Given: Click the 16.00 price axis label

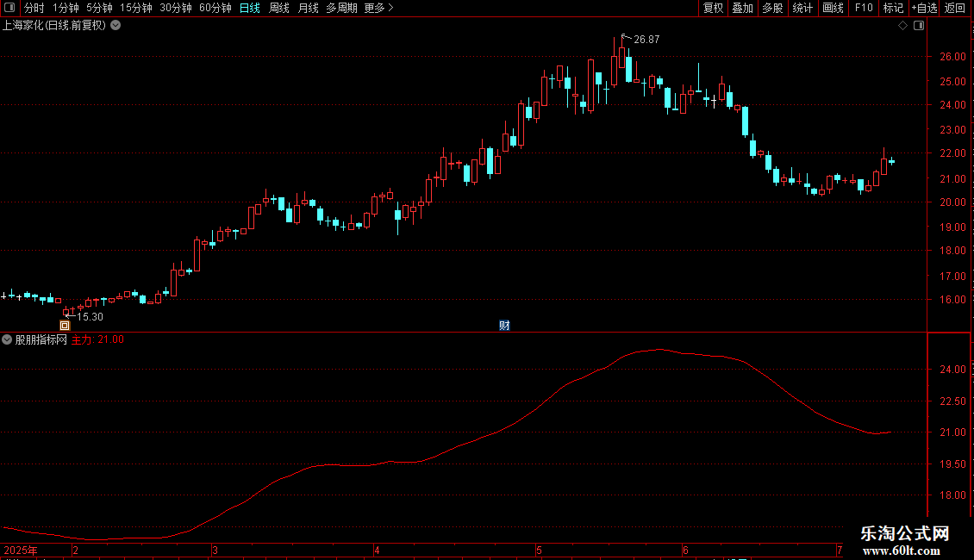Looking at the screenshot, I should tap(952, 299).
